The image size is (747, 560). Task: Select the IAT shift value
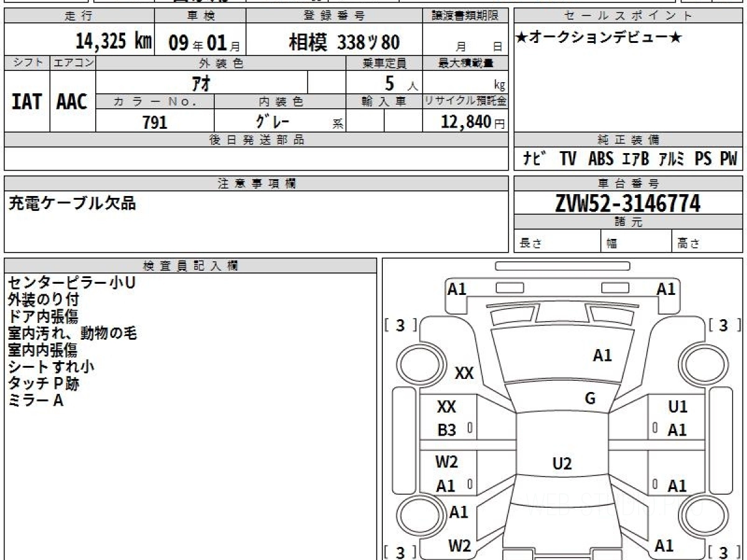tap(27, 102)
